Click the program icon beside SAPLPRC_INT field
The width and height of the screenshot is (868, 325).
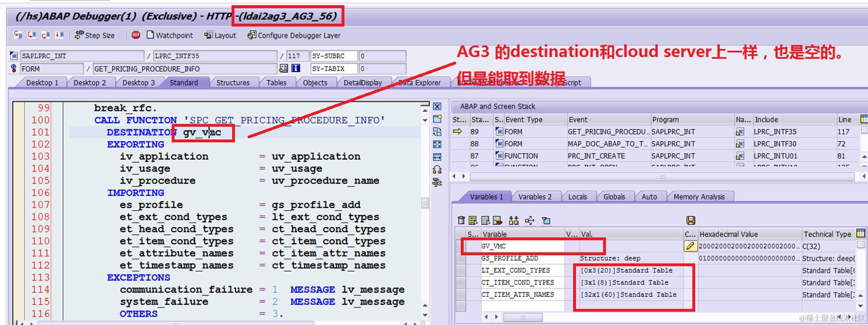click(x=14, y=56)
